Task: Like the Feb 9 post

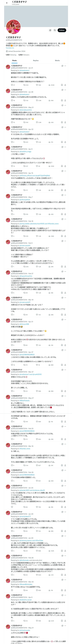Action: tap(37, 267)
